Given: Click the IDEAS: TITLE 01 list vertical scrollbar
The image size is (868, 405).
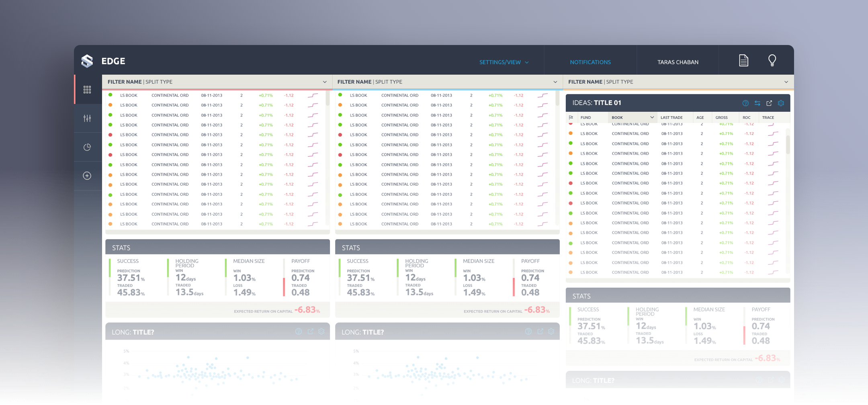Looking at the screenshot, I should point(788,145).
